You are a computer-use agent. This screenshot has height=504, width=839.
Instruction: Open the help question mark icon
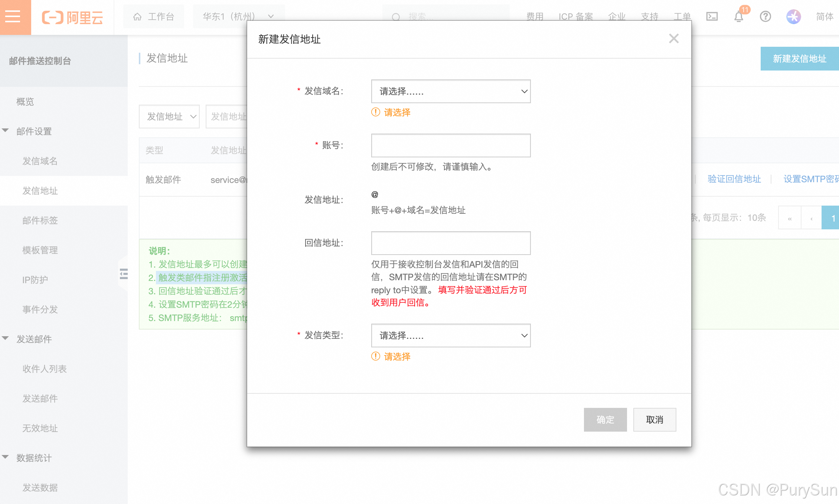(x=765, y=16)
